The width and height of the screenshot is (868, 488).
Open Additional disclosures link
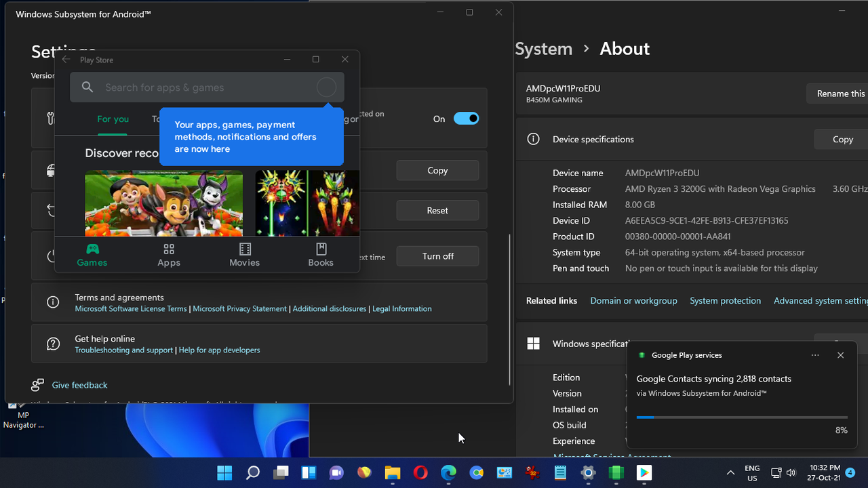click(x=330, y=309)
